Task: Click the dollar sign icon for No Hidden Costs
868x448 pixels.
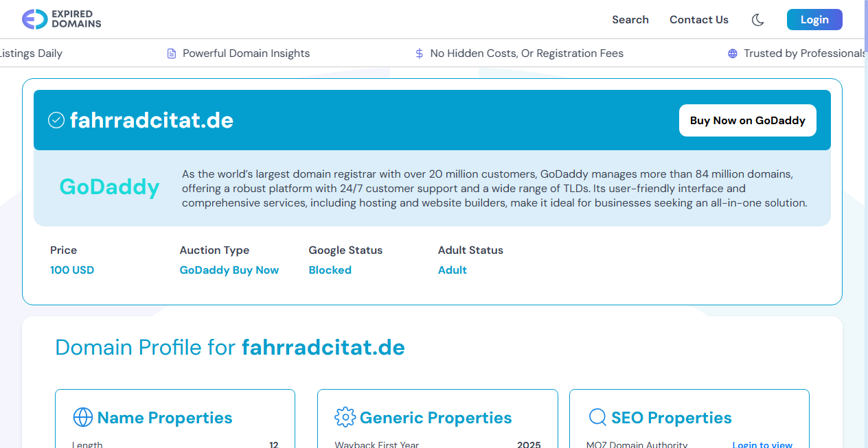Action: [419, 54]
